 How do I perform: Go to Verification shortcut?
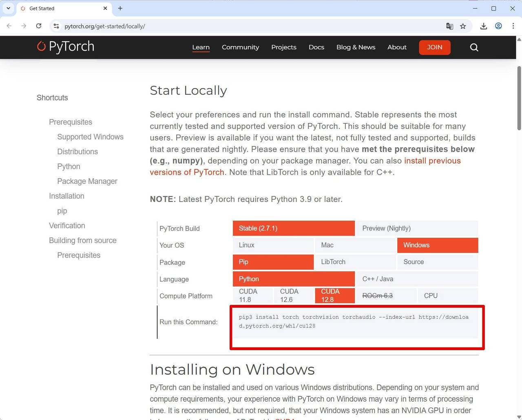tap(67, 225)
